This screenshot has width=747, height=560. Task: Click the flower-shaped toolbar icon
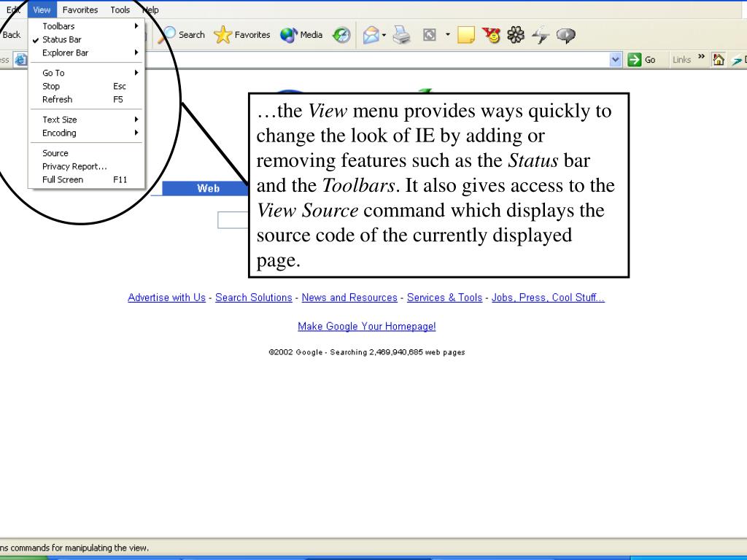(x=516, y=35)
